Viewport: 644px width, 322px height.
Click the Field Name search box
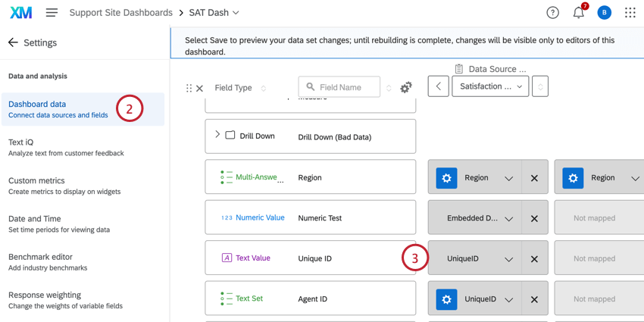pos(339,87)
